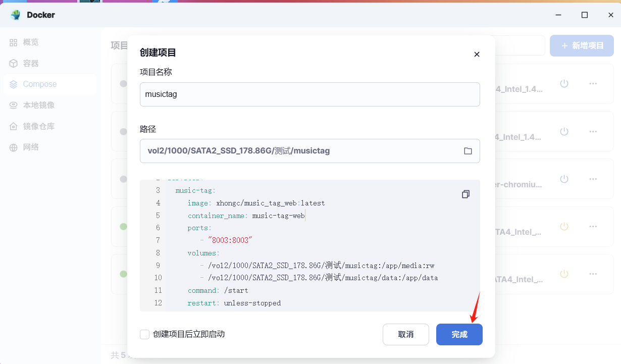Screen dimensions: 621x364
Task: Click the 新增项目 button
Action: (582, 45)
